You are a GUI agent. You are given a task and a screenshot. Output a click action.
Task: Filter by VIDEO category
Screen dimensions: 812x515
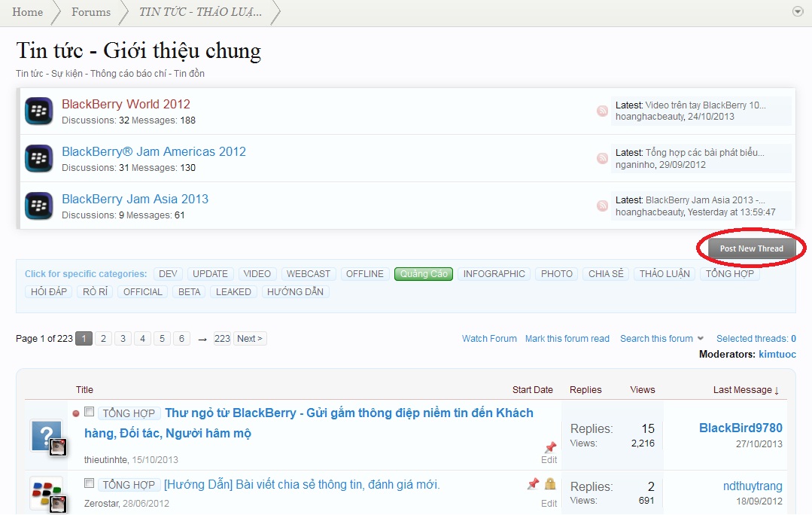pyautogui.click(x=257, y=273)
